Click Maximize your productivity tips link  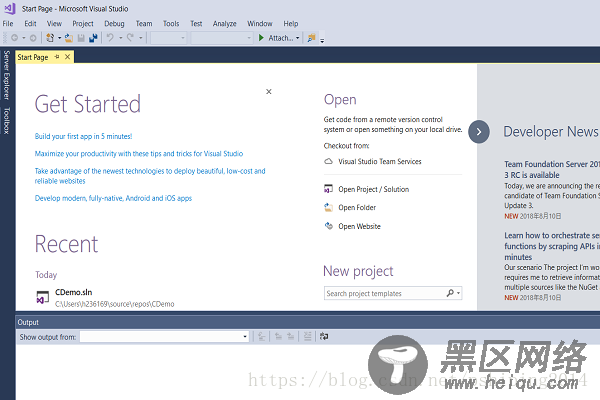[139, 153]
